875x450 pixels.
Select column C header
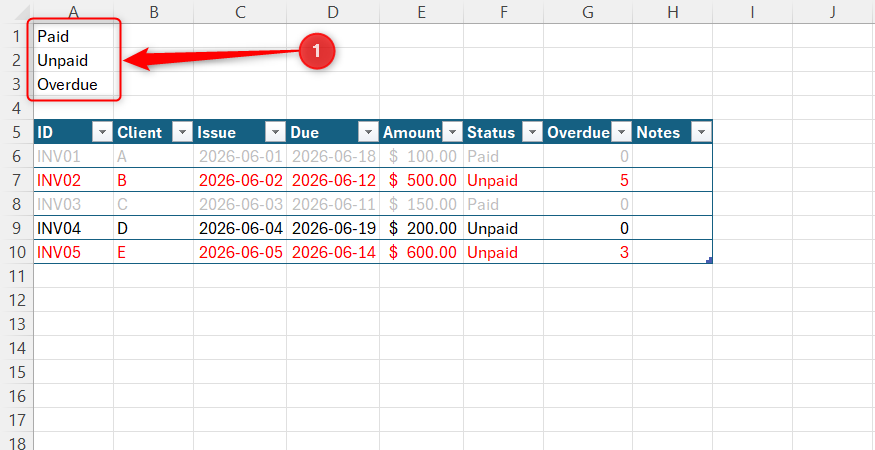[x=240, y=11]
